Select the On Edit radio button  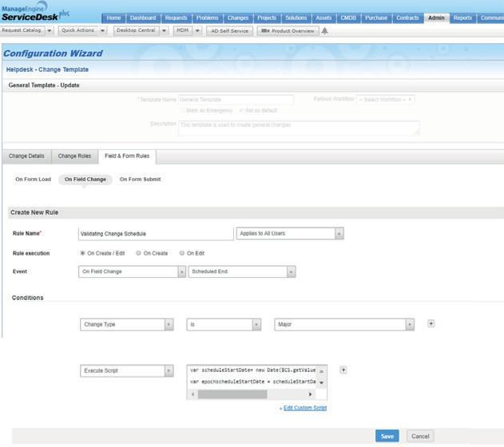point(182,253)
